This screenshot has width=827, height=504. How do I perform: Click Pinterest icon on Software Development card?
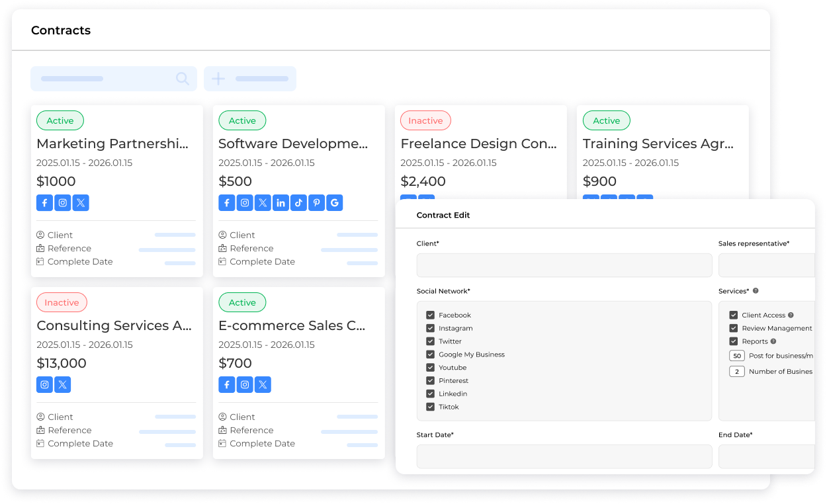pos(316,203)
